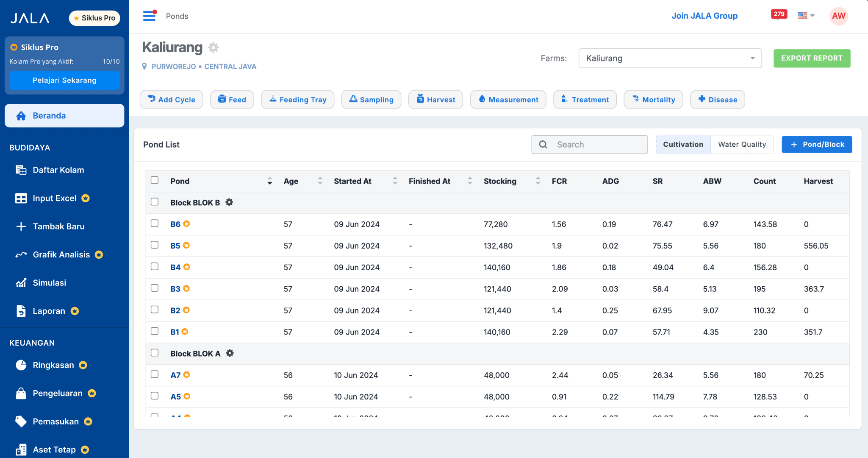The width and height of the screenshot is (868, 458).
Task: Switch to the Cultivation tab
Action: [x=683, y=145]
